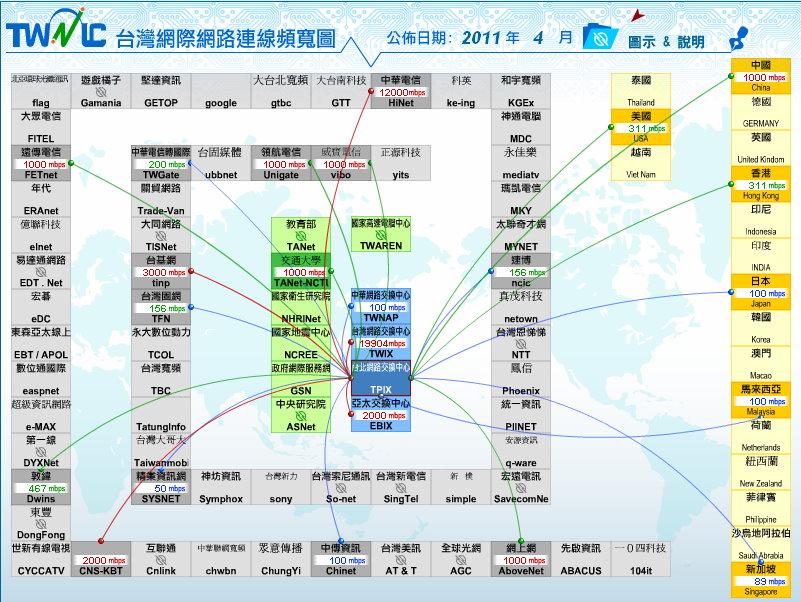Image resolution: width=801 pixels, height=602 pixels.
Task: Select the no-link icon above SavecomNe
Action: pyautogui.click(x=521, y=488)
